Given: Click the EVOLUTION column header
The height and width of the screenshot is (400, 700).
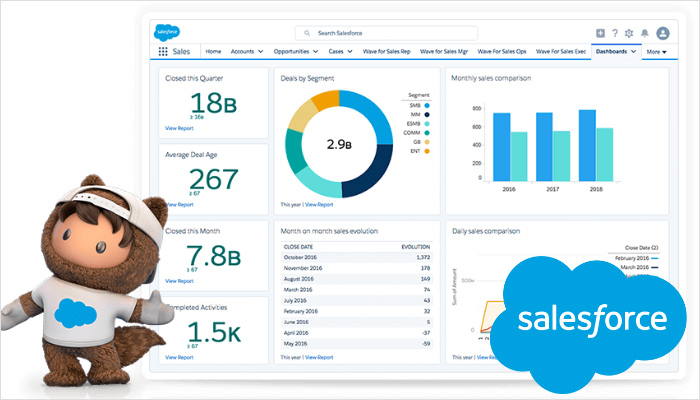Looking at the screenshot, I should [416, 247].
